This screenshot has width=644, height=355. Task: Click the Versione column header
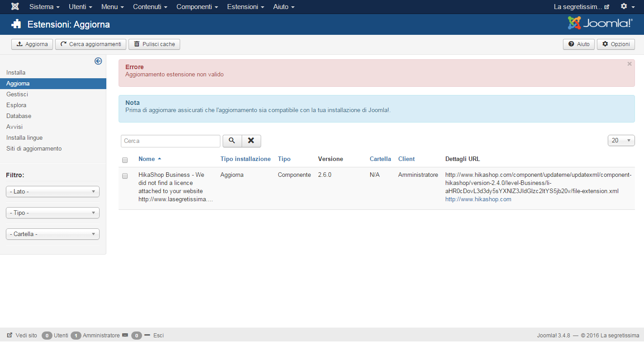click(x=330, y=159)
